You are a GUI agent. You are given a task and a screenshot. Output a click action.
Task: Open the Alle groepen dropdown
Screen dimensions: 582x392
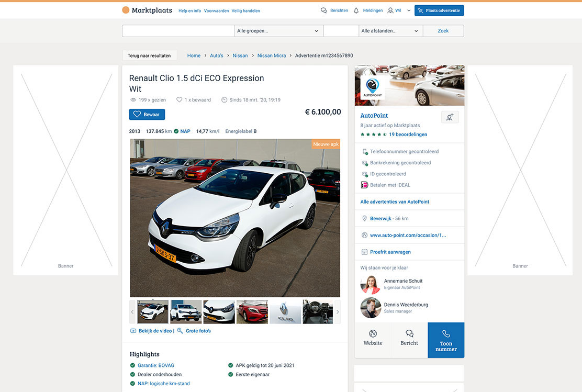pos(279,31)
